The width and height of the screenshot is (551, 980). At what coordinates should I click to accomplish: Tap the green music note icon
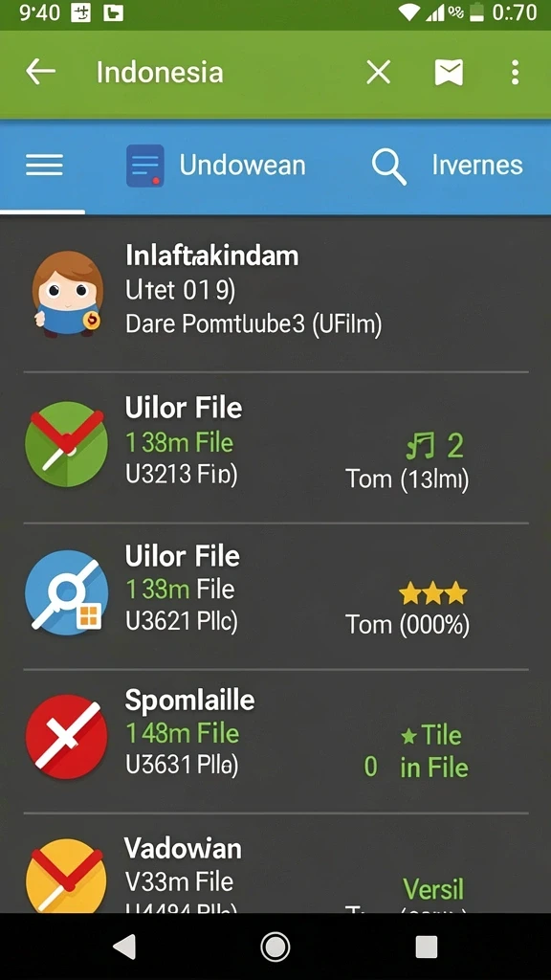click(421, 447)
